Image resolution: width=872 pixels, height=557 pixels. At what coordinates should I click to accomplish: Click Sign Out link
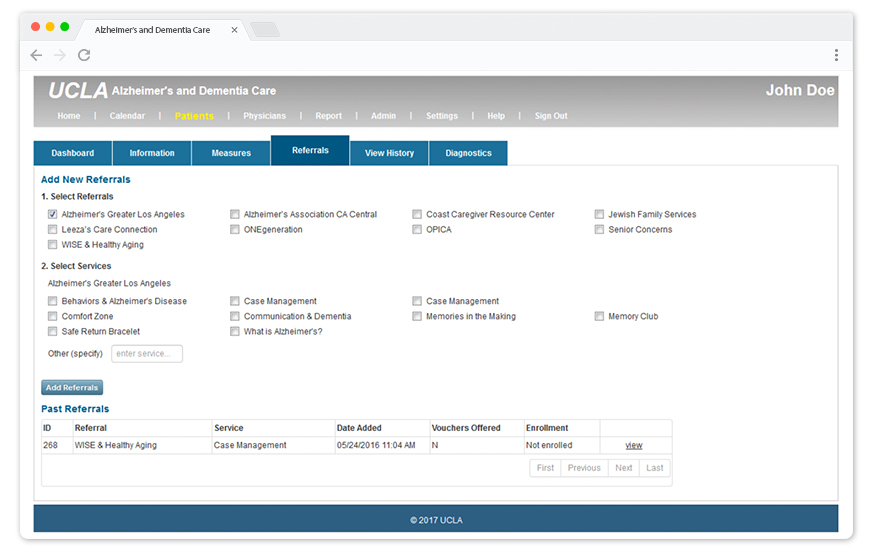coord(551,116)
